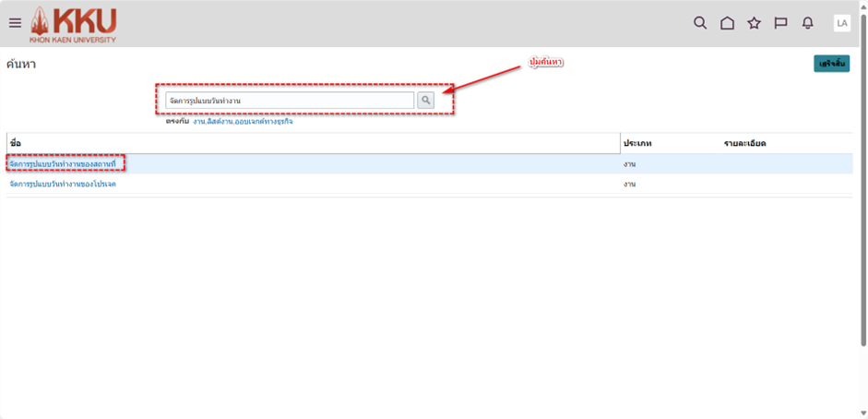Click the ชื่อ column header
Screen dimensions: 868x419
point(15,144)
